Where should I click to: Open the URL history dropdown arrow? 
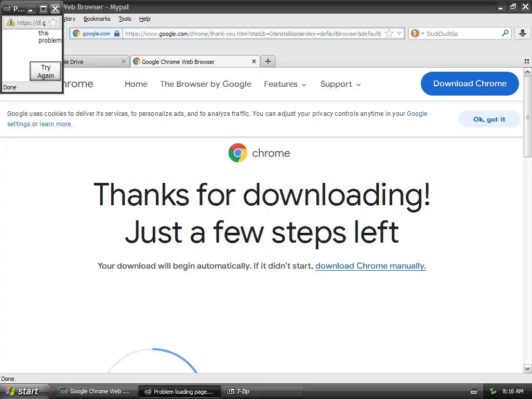(x=400, y=33)
